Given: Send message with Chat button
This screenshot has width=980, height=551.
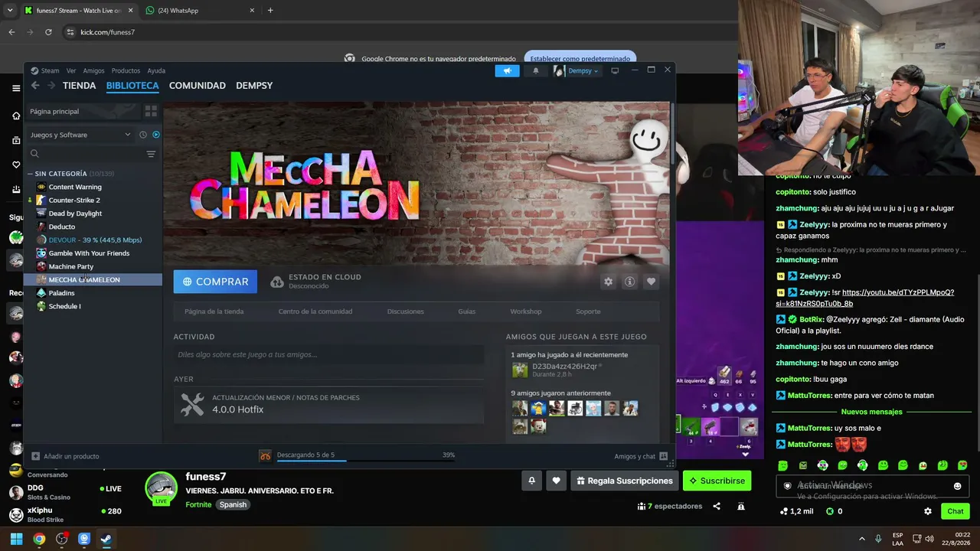Looking at the screenshot, I should pos(955,511).
